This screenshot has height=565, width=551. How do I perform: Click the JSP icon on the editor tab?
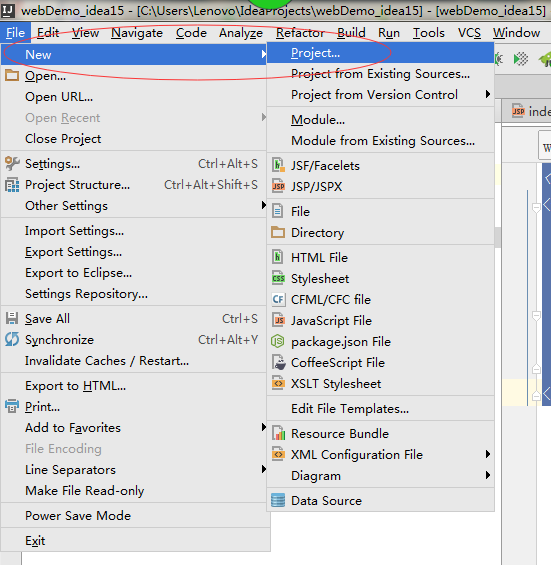518,111
